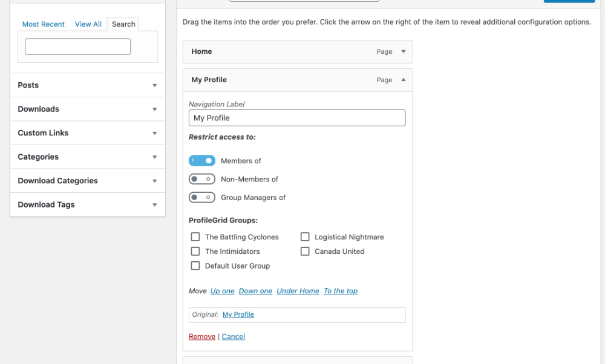Screen dimensions: 605x364
Task: Collapse the My Profile menu item arrow
Action: click(404, 80)
